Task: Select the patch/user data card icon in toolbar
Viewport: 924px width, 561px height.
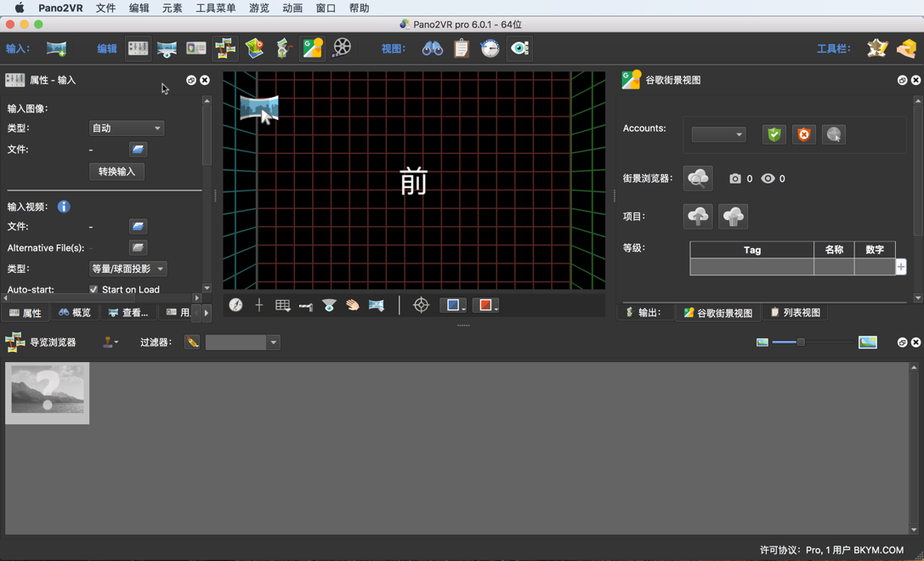Action: (196, 48)
